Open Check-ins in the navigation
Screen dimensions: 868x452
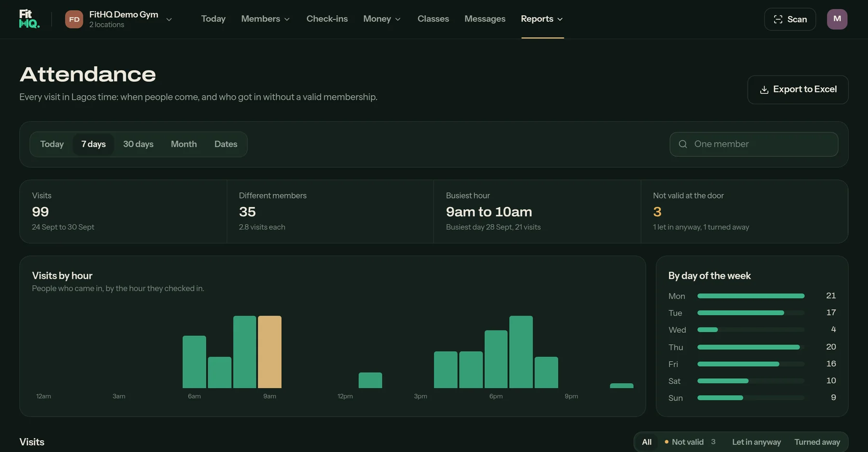tap(327, 19)
